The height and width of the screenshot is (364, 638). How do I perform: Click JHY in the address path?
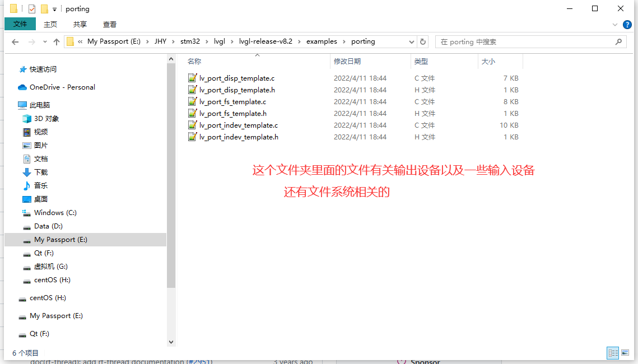click(x=160, y=41)
